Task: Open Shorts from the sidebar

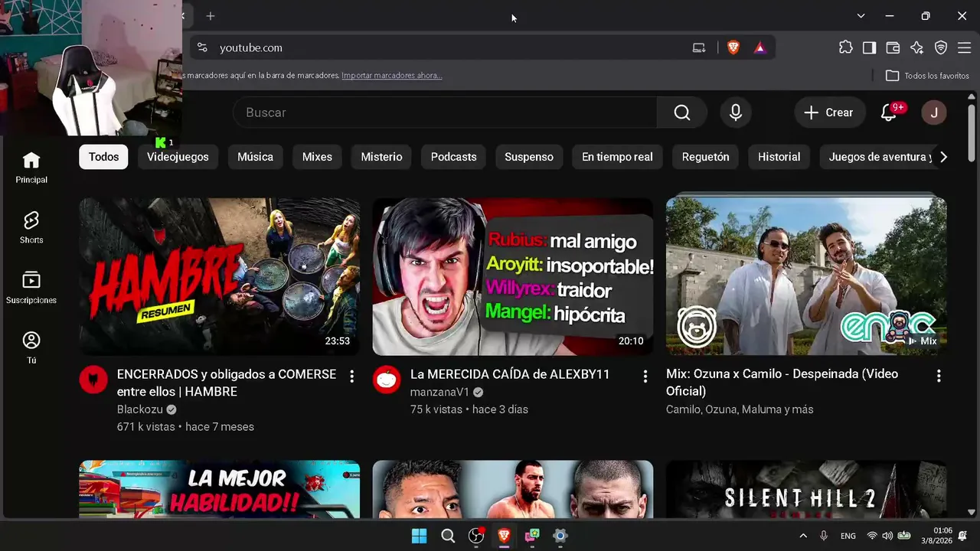Action: click(31, 227)
